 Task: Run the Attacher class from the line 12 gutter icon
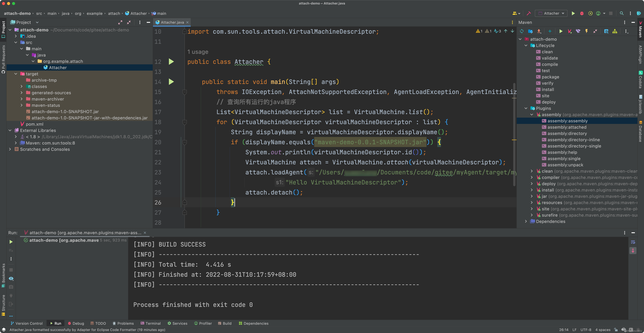point(171,62)
